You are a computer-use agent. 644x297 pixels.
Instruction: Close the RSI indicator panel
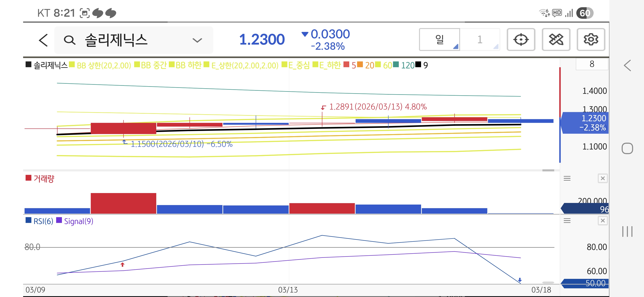(603, 220)
